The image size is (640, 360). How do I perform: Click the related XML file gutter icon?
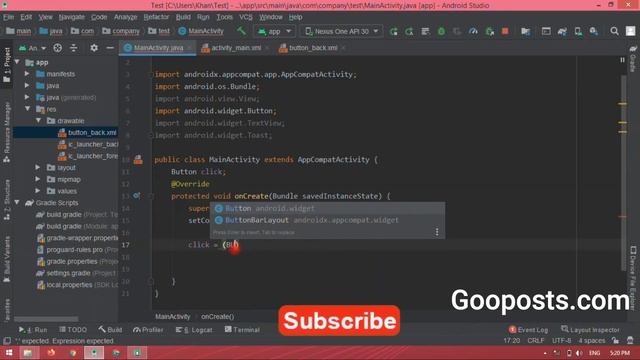(x=138, y=160)
